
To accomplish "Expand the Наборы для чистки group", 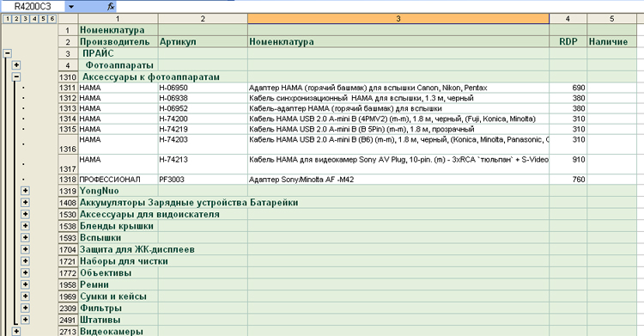I will tap(25, 260).
